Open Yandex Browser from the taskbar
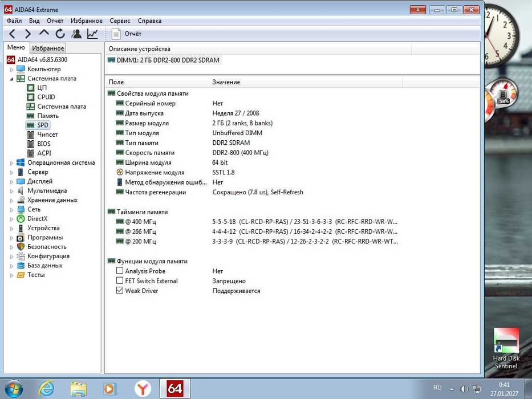This screenshot has width=532, height=399. click(x=143, y=389)
